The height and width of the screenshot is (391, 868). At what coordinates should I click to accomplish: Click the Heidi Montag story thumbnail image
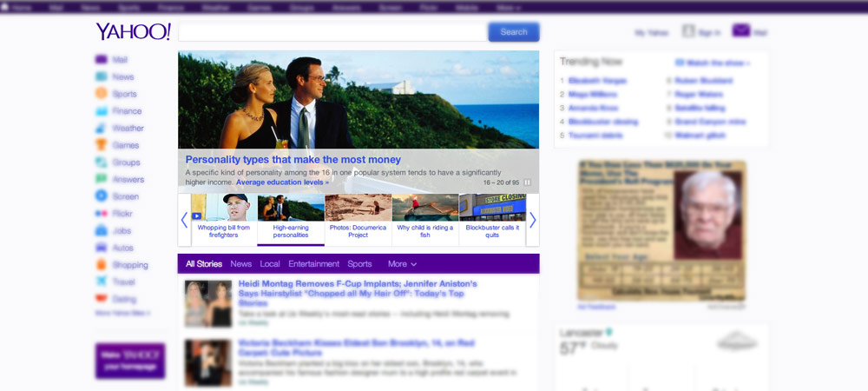point(208,303)
